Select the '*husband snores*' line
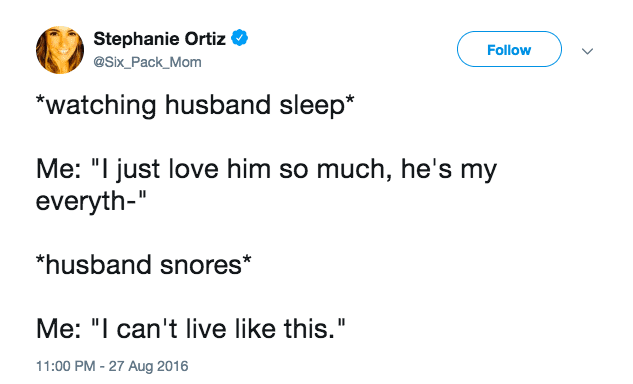Screen dimensions: 633x384 (x=144, y=264)
